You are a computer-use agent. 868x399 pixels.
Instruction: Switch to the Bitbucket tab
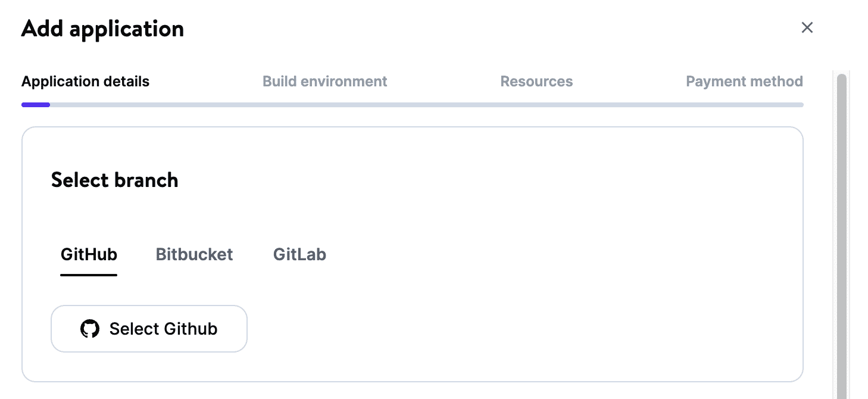[194, 254]
